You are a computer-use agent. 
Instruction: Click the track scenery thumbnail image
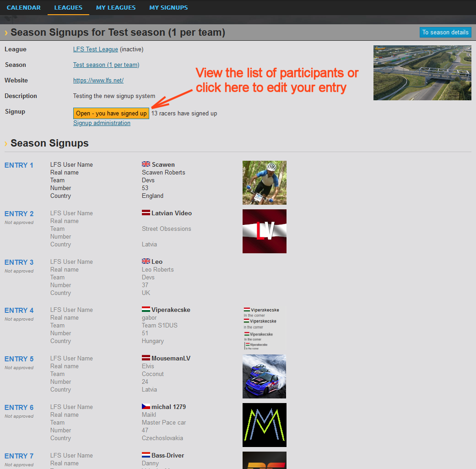(422, 73)
